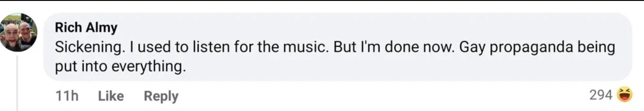Click the laughing emoji reaction icon
The width and height of the screenshot is (644, 111).
pyautogui.click(x=624, y=95)
